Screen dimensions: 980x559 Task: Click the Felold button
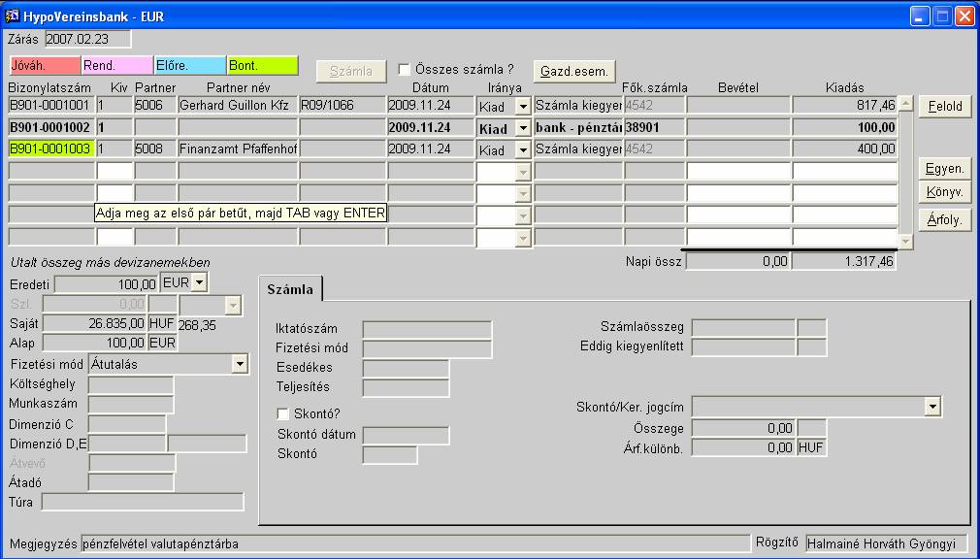(x=945, y=107)
